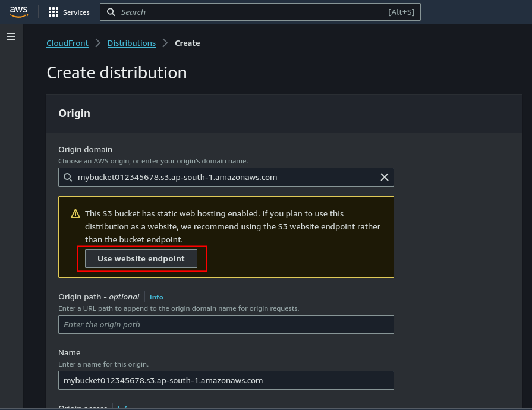
Task: Click the Create breadcrumb text
Action: click(187, 43)
